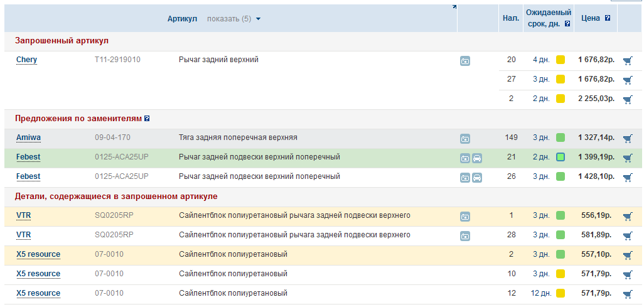Viewport: 644px width, 307px height.
Task: Click car applicability icon for Febest 1 428,10р.
Action: 477,178
